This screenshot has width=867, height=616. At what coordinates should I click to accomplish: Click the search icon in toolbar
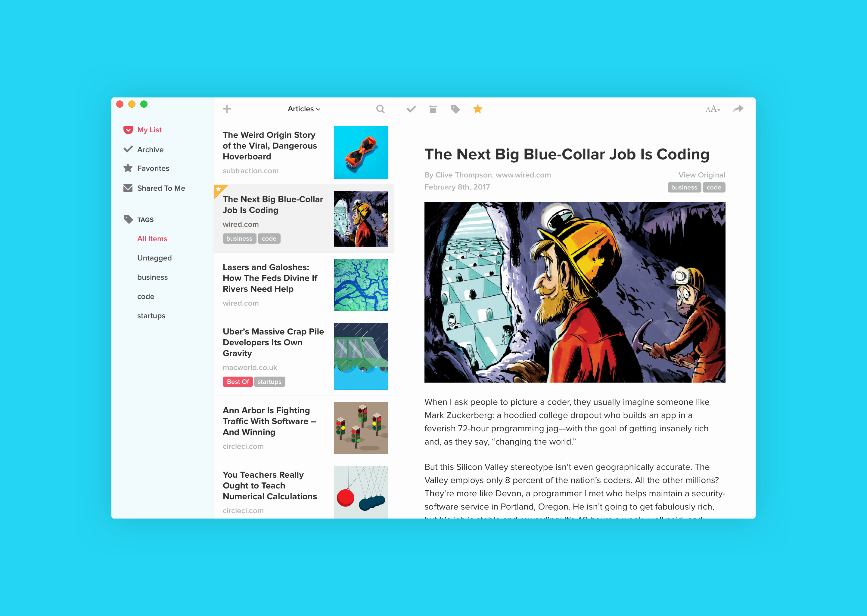tap(380, 109)
